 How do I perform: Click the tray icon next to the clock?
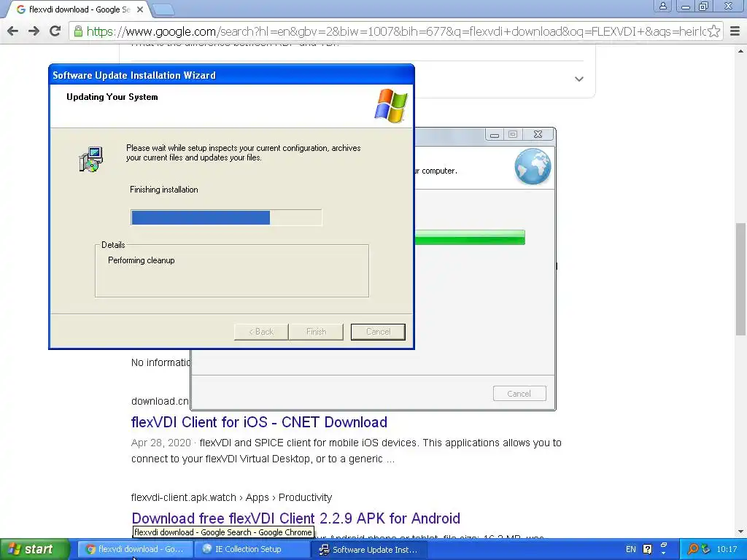click(x=705, y=550)
